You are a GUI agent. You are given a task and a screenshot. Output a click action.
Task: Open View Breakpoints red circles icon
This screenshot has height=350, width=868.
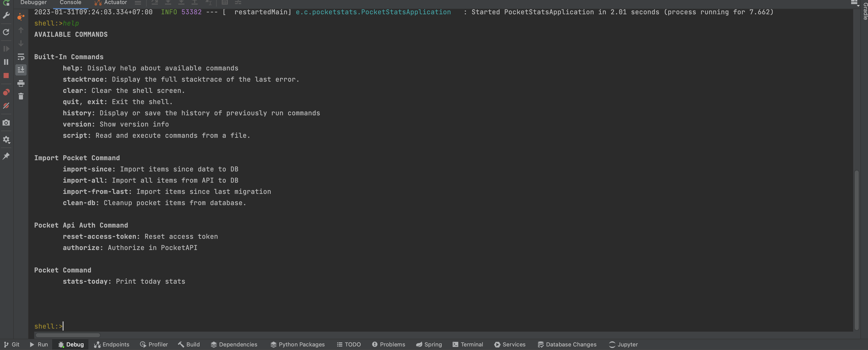pyautogui.click(x=6, y=92)
